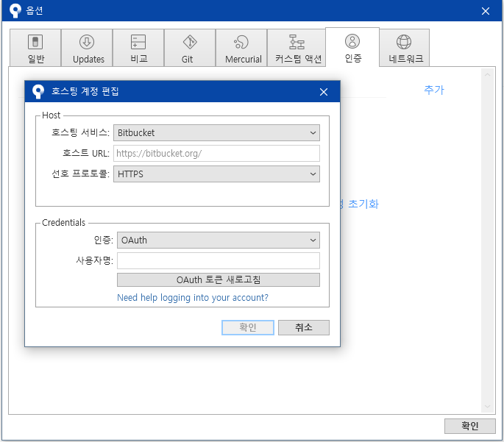Click the Sourcetree logo in 호스팅 계정 편집 title
504x442 pixels.
38,91
